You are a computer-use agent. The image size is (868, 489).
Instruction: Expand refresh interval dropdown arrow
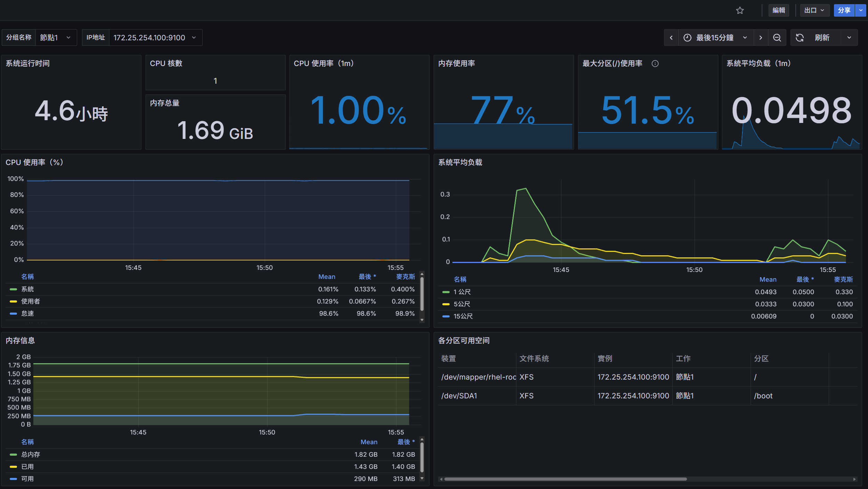click(849, 38)
